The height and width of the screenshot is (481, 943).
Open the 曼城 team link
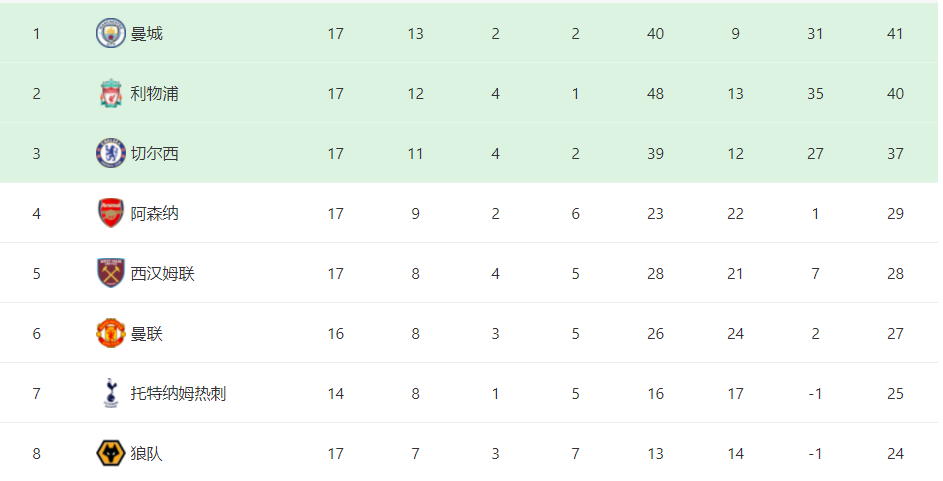pos(147,34)
